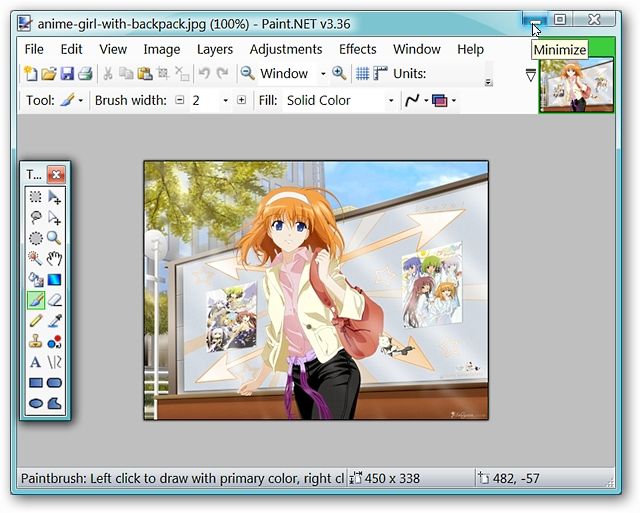Viewport: 640px width, 513px height.
Task: Select the Text tool
Action: (x=36, y=362)
